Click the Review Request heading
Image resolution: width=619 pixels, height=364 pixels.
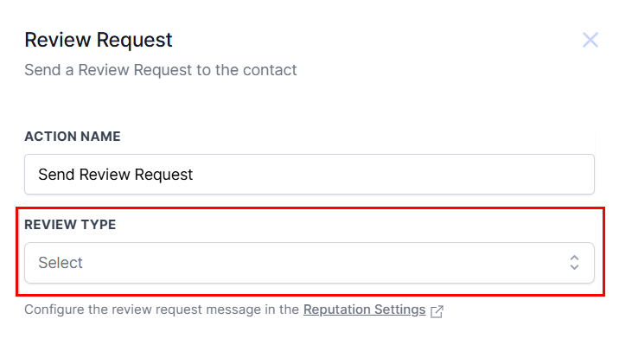coord(99,40)
